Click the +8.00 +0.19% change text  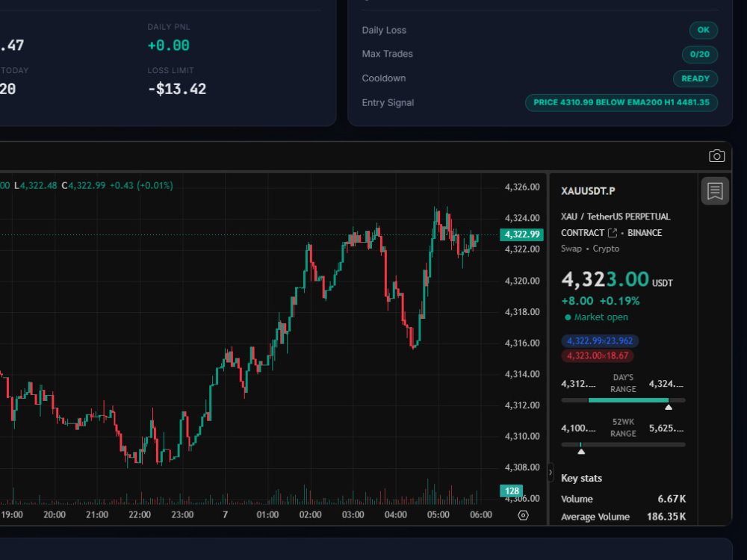601,301
